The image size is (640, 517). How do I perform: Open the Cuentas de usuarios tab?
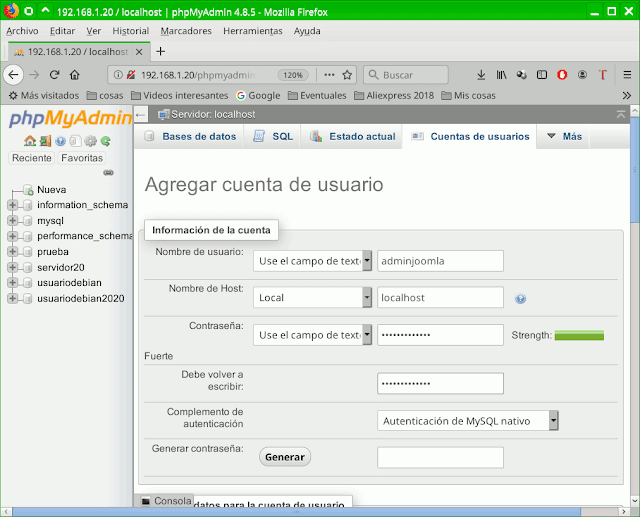(x=470, y=136)
